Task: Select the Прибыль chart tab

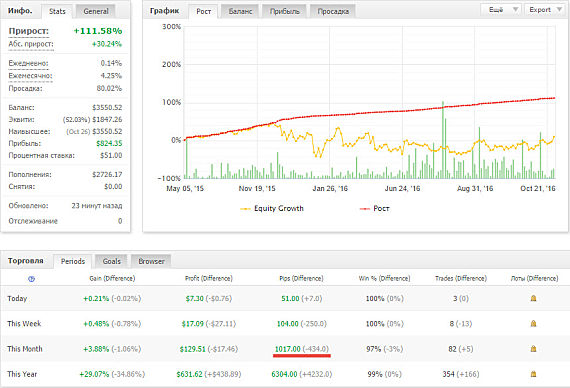Action: pos(285,11)
